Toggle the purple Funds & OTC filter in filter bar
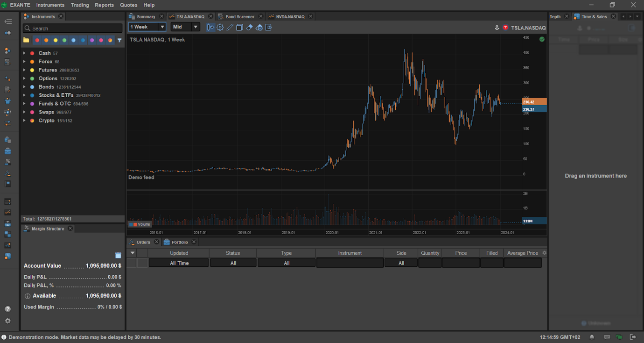 pos(92,40)
